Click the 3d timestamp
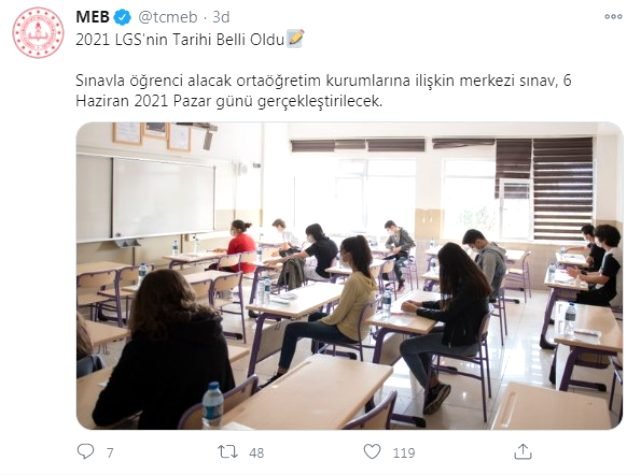 [221, 18]
